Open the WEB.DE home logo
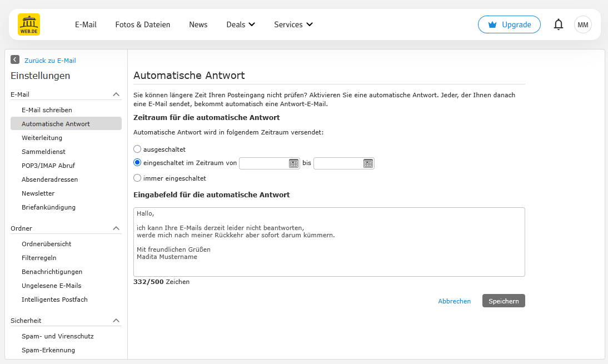 (28, 24)
